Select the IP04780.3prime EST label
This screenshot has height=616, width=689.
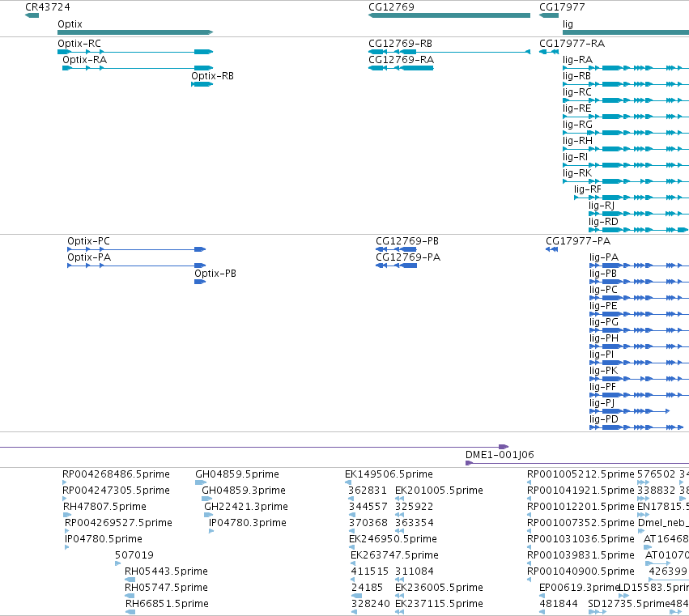click(248, 523)
